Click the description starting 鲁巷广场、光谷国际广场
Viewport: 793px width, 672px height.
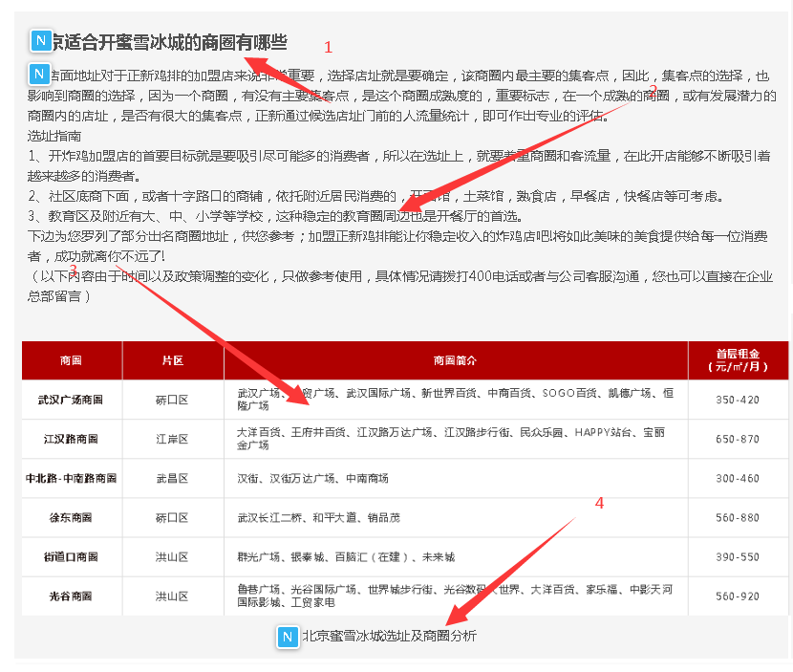455,596
